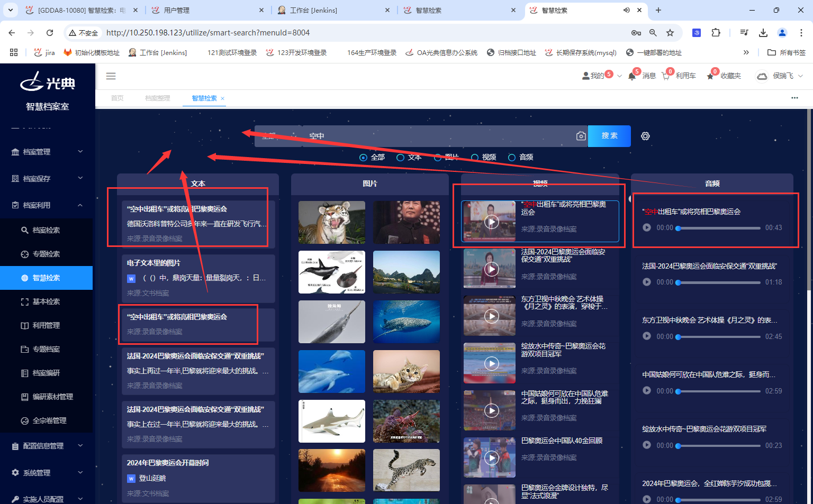Switch to the 档案整理 tab
Image resolution: width=813 pixels, height=504 pixels.
pos(158,98)
